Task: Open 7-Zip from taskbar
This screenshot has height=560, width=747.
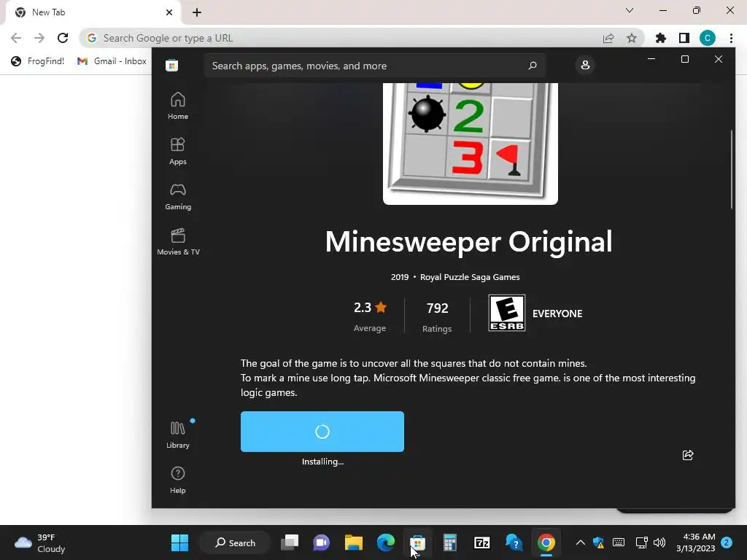Action: point(481,542)
